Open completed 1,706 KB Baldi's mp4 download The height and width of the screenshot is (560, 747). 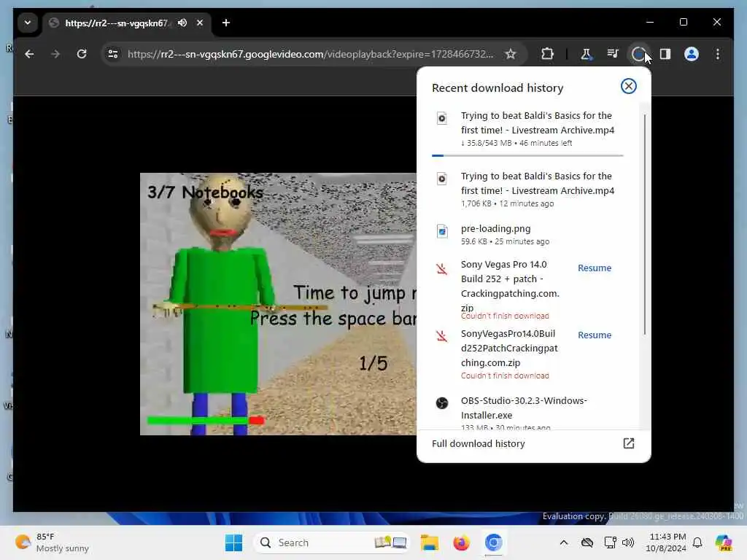[527, 189]
